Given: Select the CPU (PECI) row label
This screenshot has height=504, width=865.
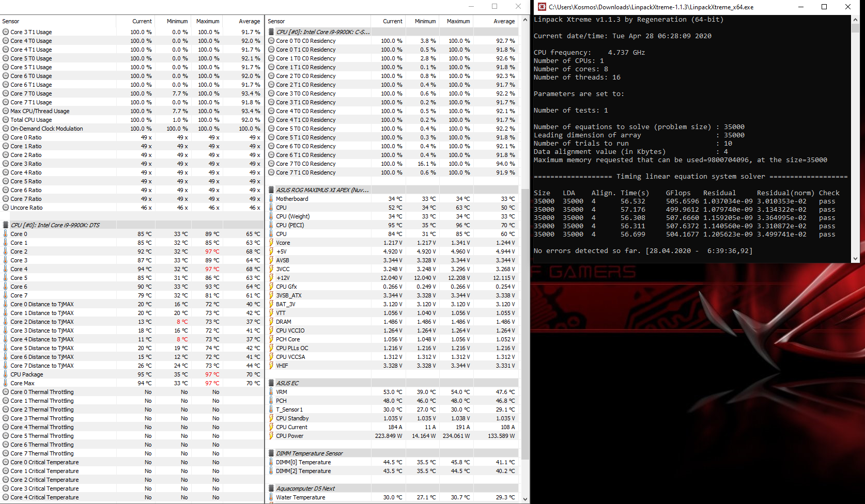Looking at the screenshot, I should [x=290, y=225].
